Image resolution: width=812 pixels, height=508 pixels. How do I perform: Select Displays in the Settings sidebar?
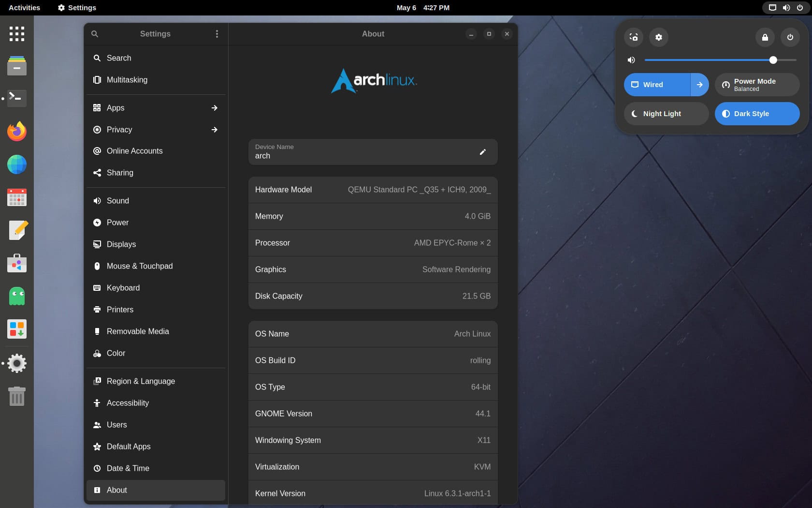[x=121, y=244]
